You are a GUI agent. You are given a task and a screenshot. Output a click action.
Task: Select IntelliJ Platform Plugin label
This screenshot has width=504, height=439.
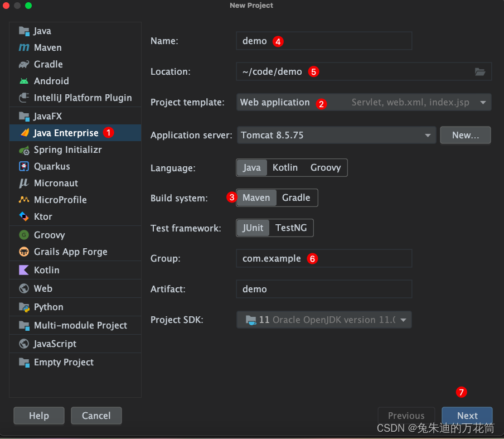pos(83,98)
